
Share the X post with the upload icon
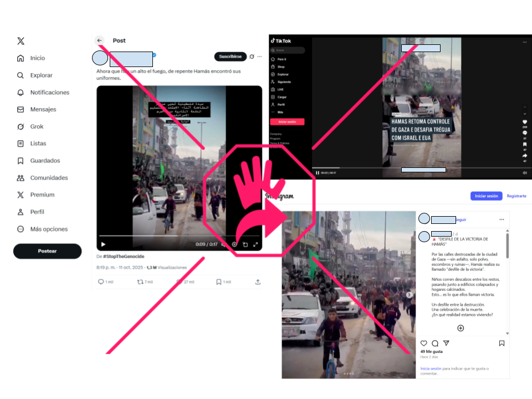(x=258, y=282)
